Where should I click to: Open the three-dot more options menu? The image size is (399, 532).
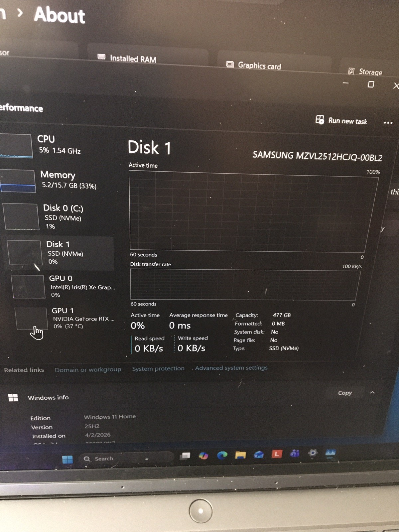pos(388,123)
